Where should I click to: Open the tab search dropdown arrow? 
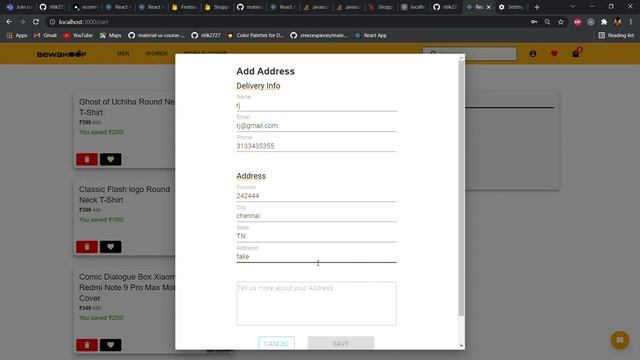(573, 7)
